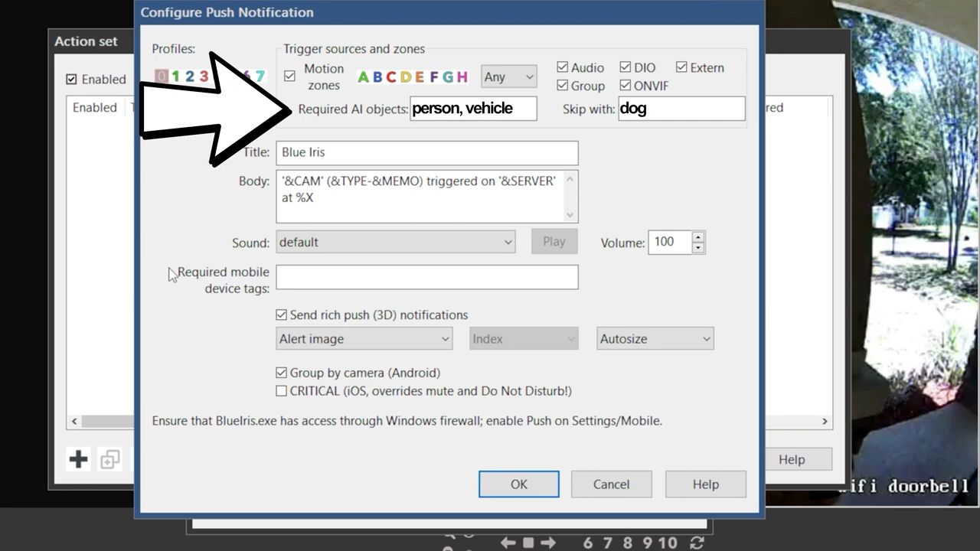
Task: Click Body scrollbar up arrow
Action: click(x=570, y=178)
